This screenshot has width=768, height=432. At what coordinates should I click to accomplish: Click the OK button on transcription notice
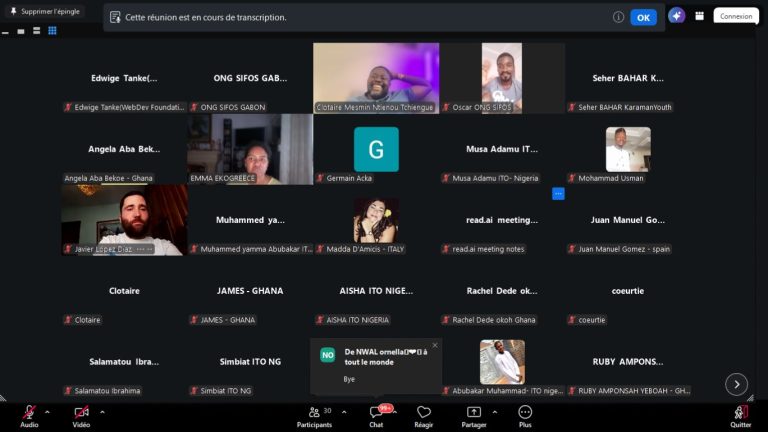point(643,18)
